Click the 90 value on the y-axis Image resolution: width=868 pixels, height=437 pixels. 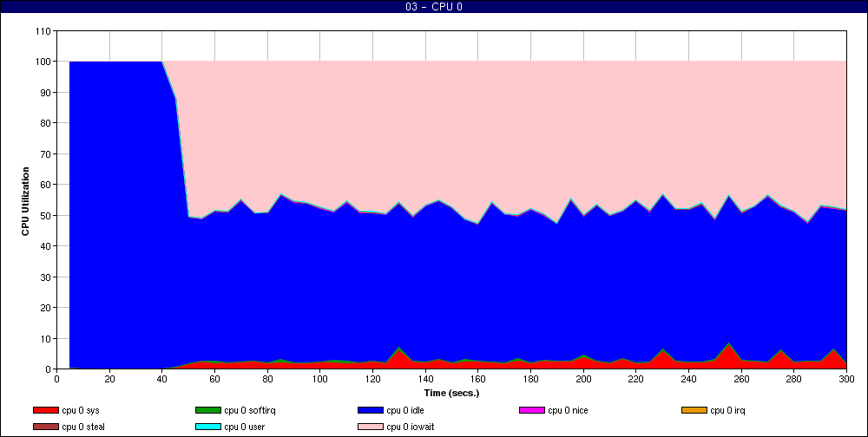tap(46, 93)
